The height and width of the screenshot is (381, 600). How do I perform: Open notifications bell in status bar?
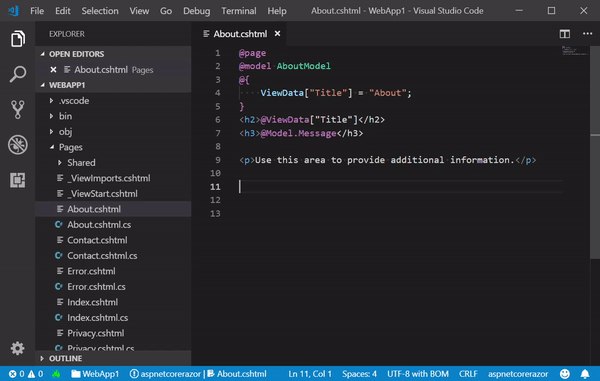click(585, 374)
